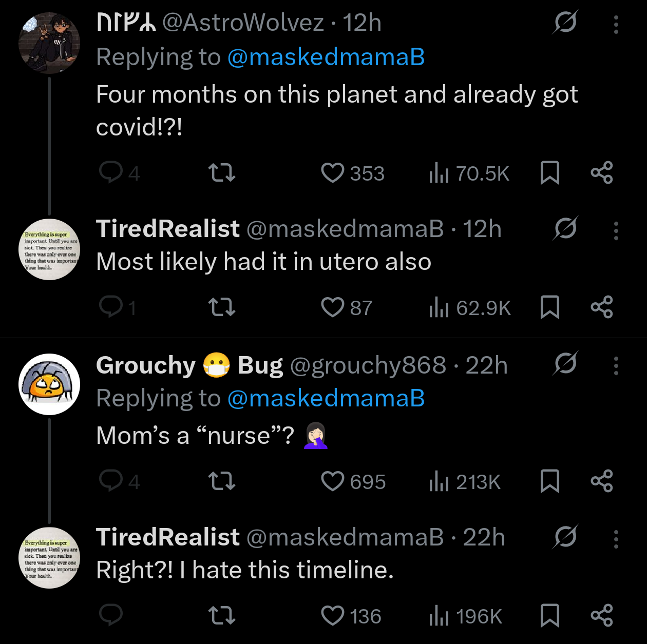The width and height of the screenshot is (647, 644).
Task: Reply to Grouchy Bug's nurse tweet
Action: [111, 481]
